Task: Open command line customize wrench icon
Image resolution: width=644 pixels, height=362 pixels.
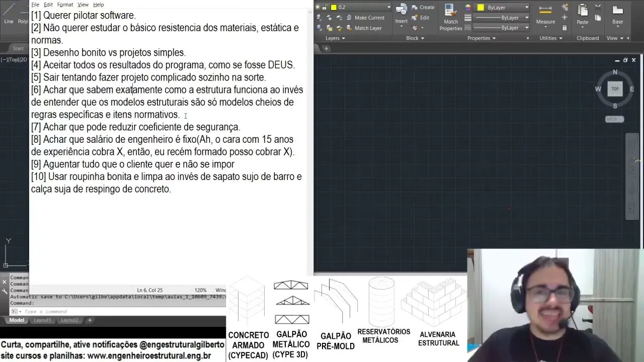Action: (4, 291)
